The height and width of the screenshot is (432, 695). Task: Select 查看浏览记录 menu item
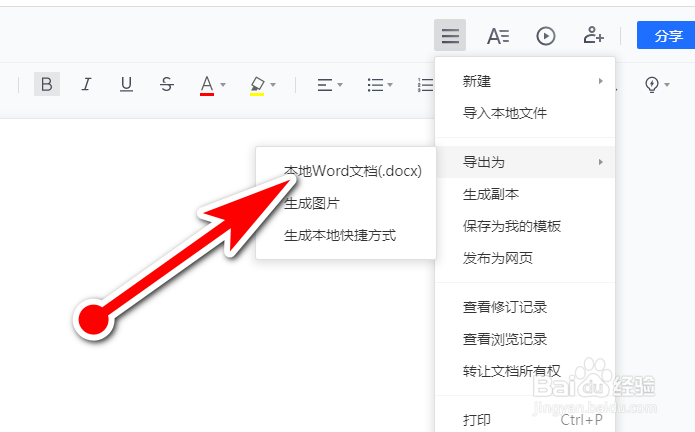click(x=525, y=339)
